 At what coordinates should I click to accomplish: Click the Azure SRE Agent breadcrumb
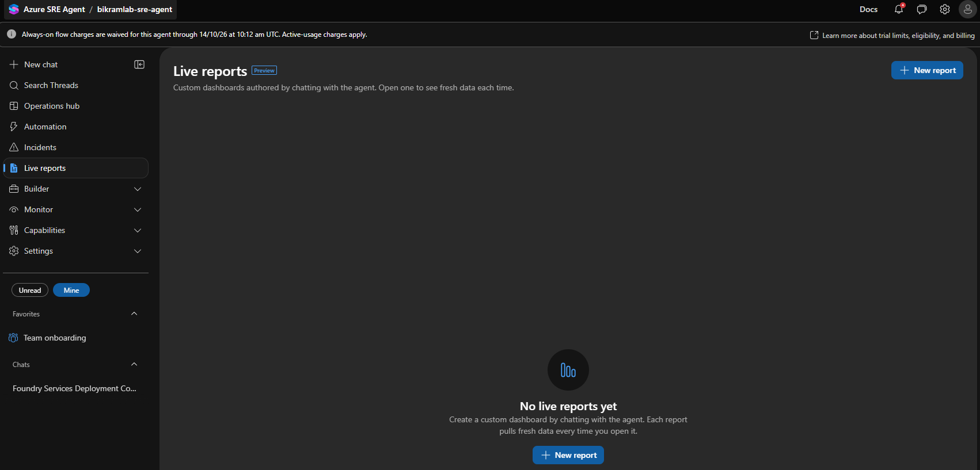(x=54, y=9)
